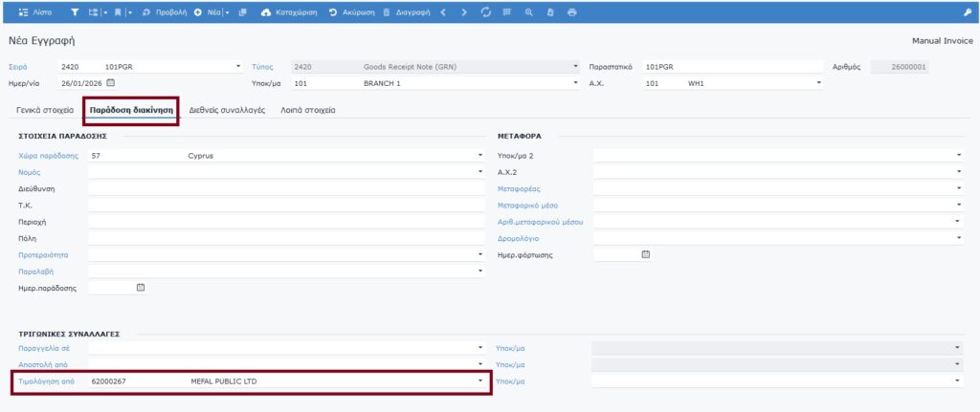The height and width of the screenshot is (412, 980).
Task: Open calendar picker for Ημερ/νία field
Action: [x=110, y=83]
